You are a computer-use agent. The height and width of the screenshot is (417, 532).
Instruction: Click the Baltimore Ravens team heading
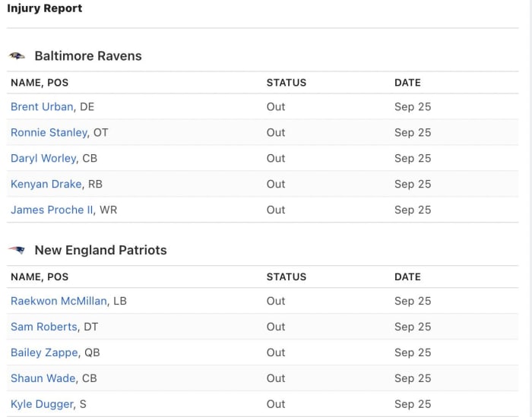88,56
